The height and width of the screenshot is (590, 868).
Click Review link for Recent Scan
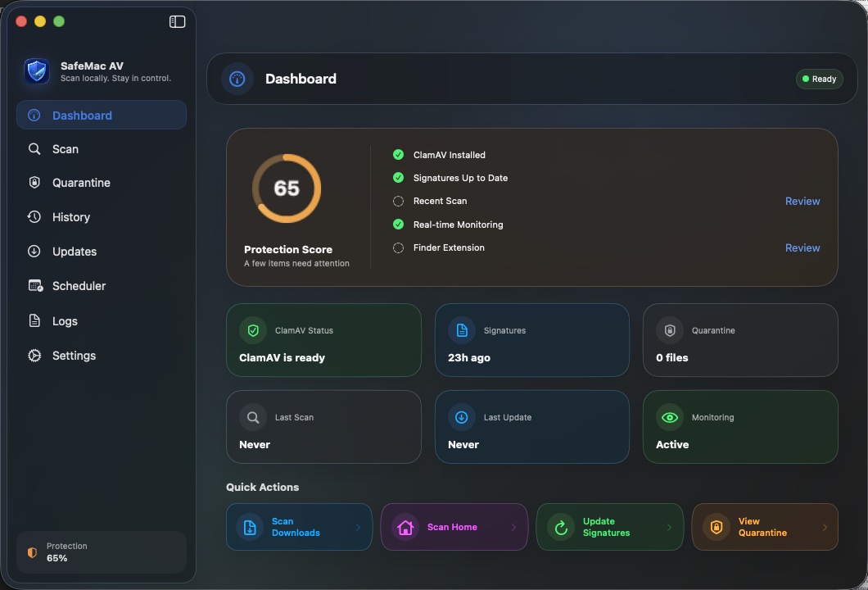[802, 201]
